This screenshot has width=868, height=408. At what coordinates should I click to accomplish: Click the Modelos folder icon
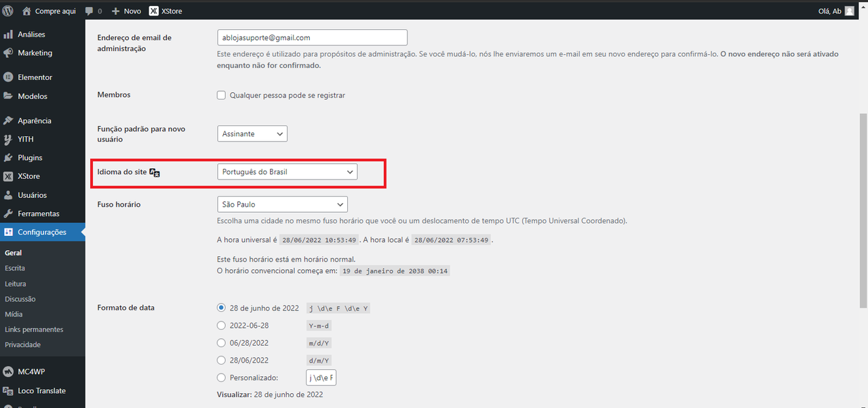[8, 96]
